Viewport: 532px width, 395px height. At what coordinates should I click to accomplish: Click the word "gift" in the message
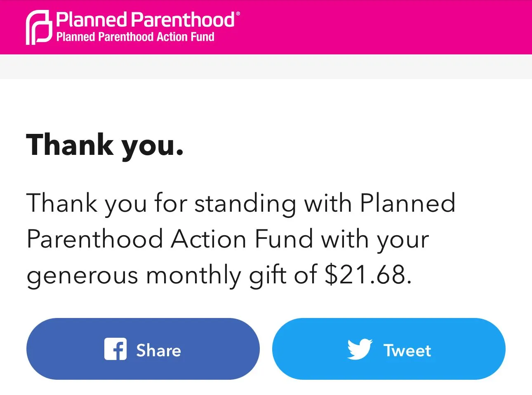tap(268, 275)
